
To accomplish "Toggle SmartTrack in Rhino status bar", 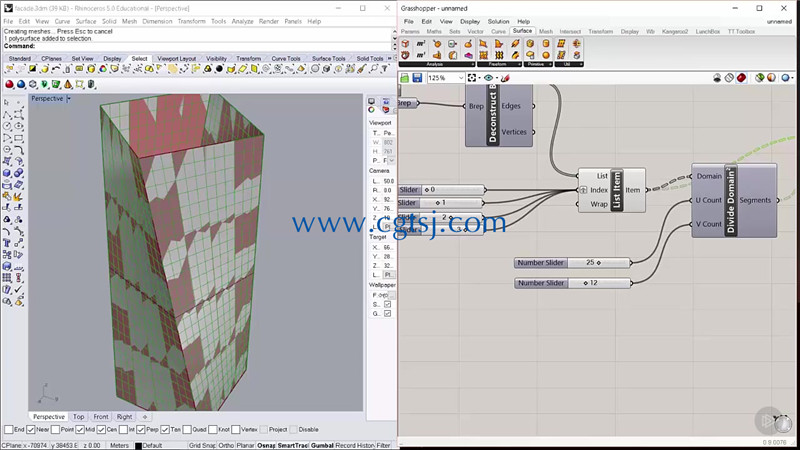I will (x=293, y=445).
